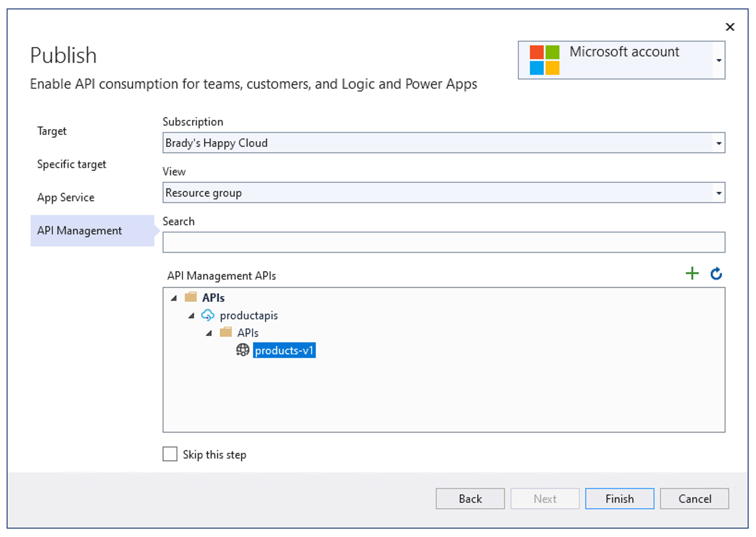Image resolution: width=756 pixels, height=537 pixels.
Task: Open the Microsoft account switcher dropdown
Action: coord(718,60)
